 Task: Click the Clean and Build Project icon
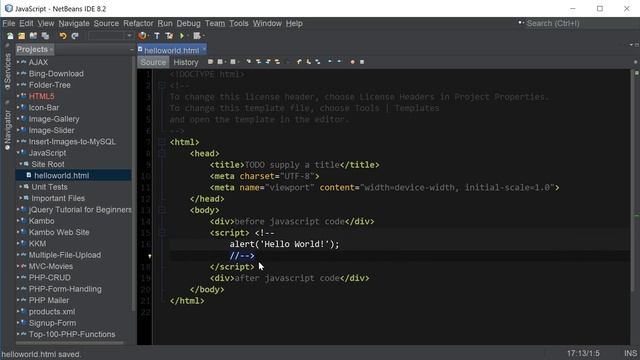point(169,36)
